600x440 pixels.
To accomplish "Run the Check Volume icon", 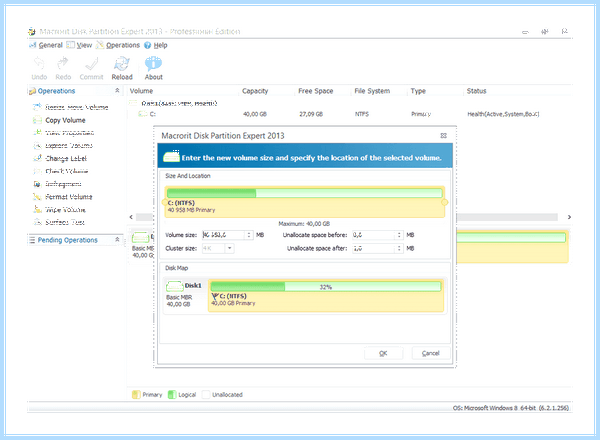I will click(37, 171).
